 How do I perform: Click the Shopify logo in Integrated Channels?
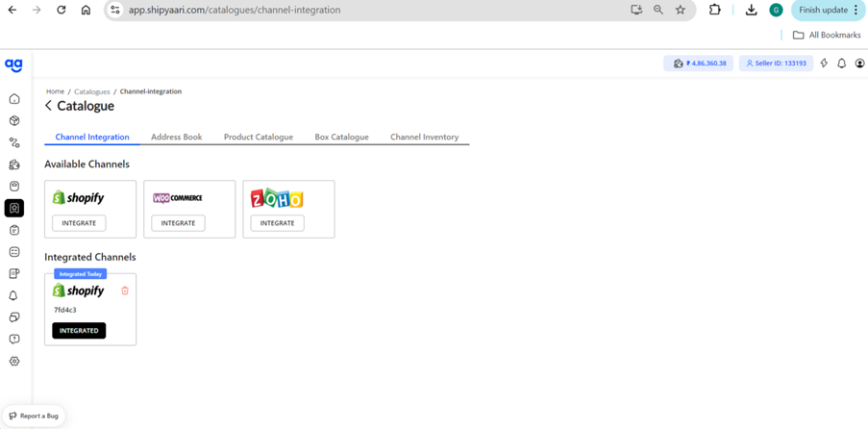(x=78, y=290)
